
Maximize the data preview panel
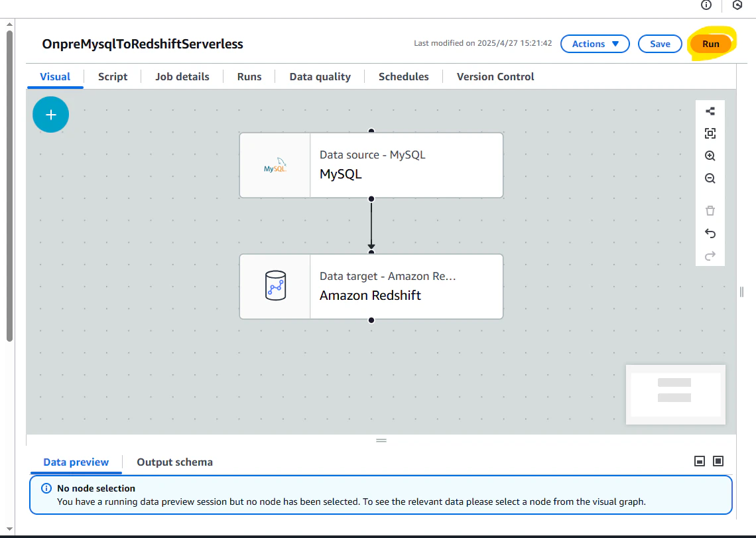(718, 461)
